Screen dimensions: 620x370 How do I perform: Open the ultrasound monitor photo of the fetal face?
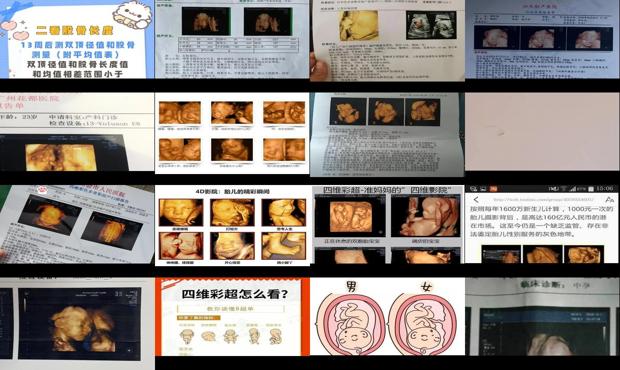77,324
